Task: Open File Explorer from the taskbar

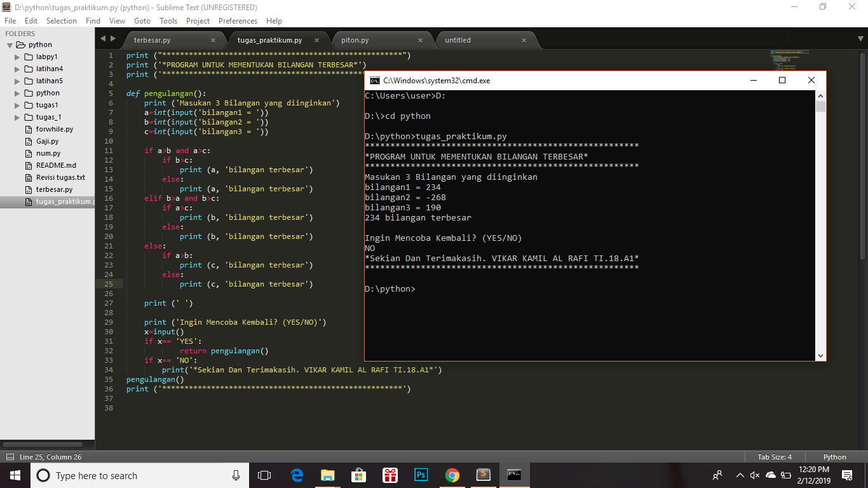Action: [327, 475]
